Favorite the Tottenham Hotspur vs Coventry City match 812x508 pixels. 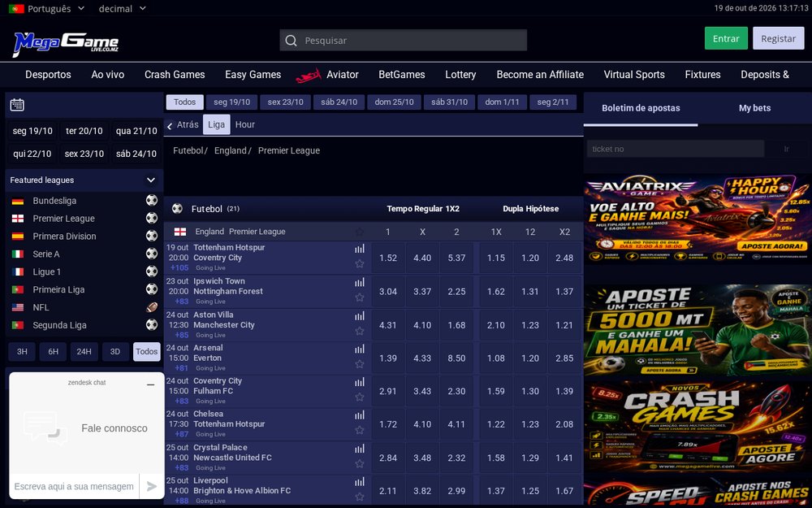click(x=360, y=264)
